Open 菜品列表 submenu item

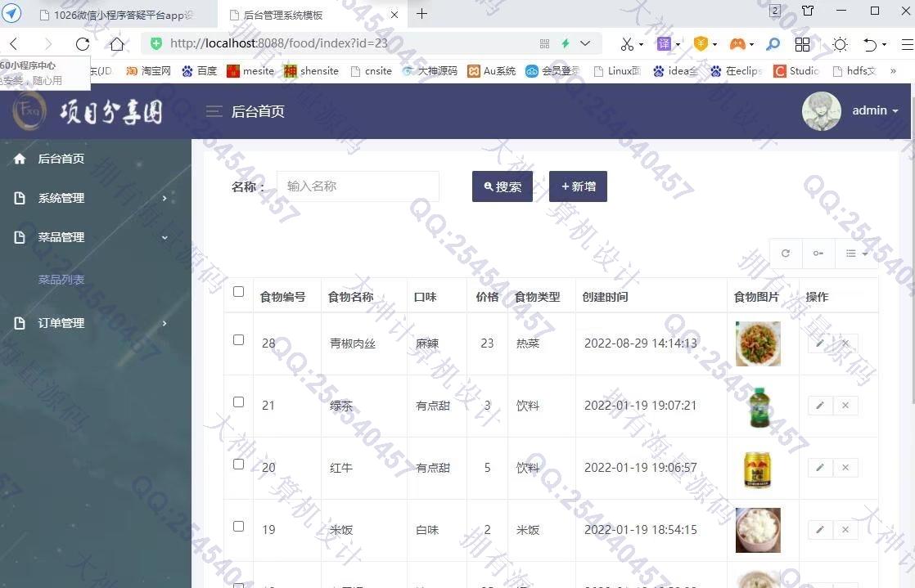pos(61,280)
